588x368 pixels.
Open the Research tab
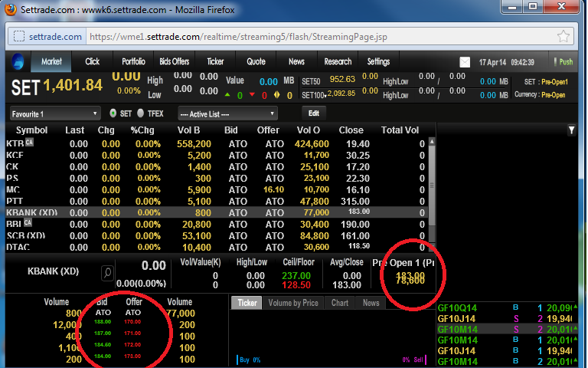[x=338, y=61]
